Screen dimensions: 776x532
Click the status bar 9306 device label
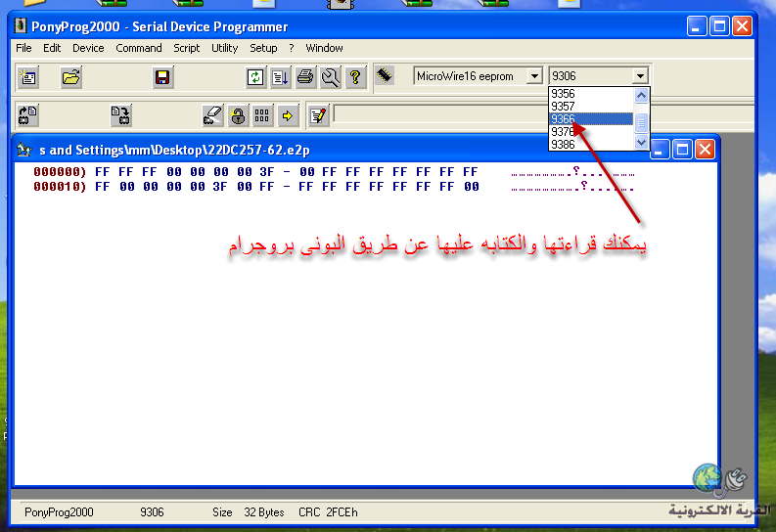[152, 512]
